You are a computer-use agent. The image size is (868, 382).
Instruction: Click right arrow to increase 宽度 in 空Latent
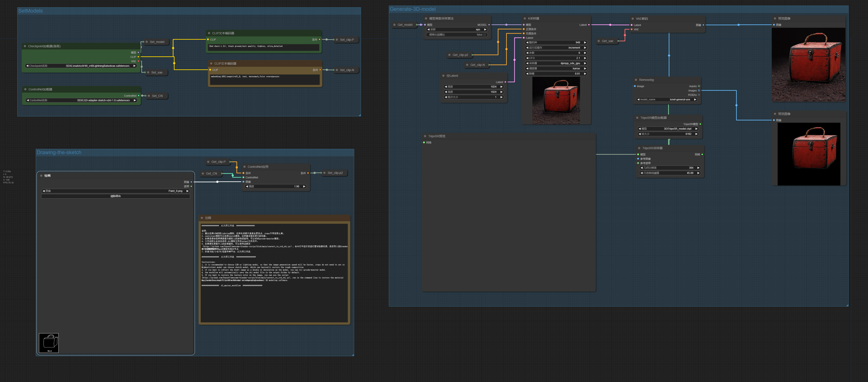tap(501, 87)
